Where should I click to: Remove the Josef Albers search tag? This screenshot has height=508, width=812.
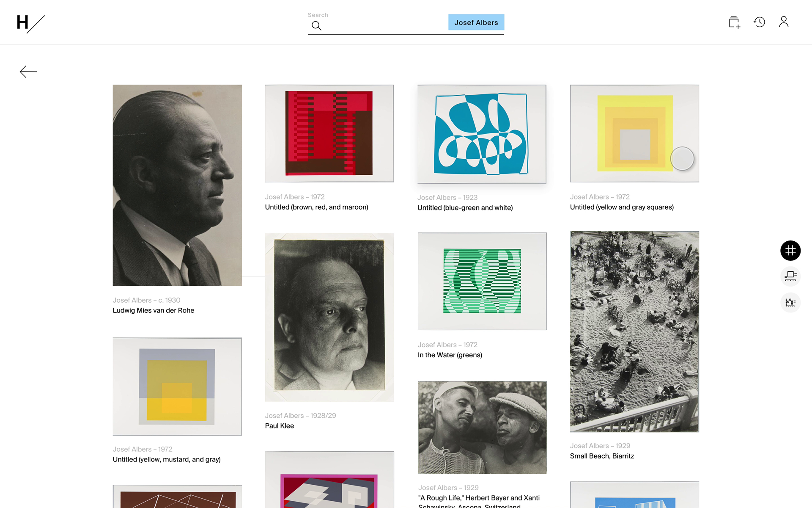pos(476,22)
